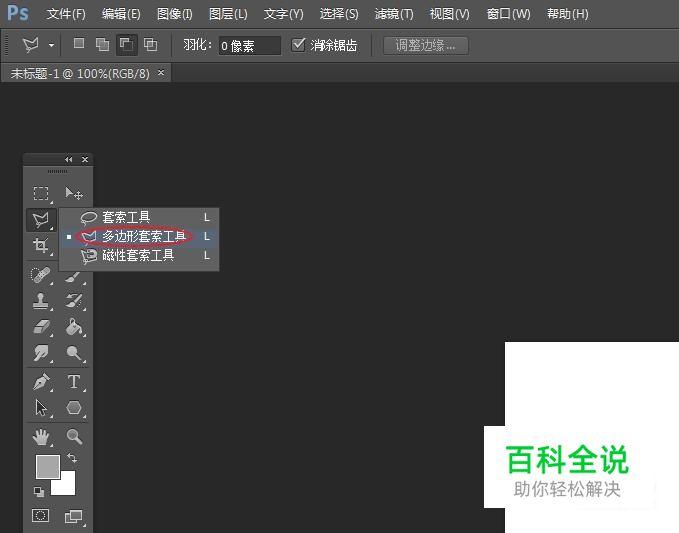Select the Paint Bucket tool
Viewport: 679px width, 533px height.
74,327
